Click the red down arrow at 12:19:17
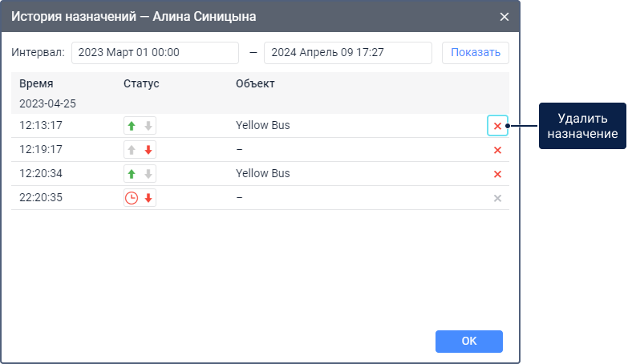 click(x=148, y=150)
